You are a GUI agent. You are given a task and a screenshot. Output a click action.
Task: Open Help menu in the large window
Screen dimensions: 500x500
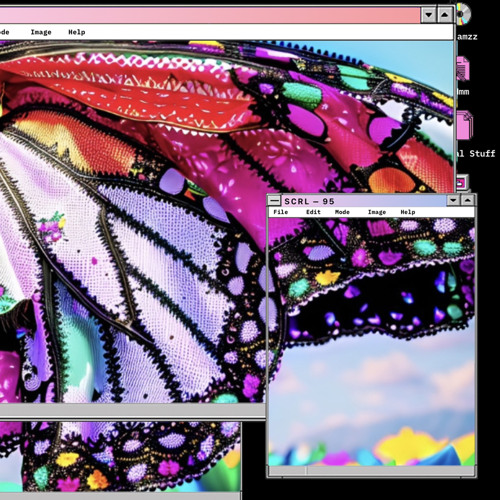click(77, 32)
